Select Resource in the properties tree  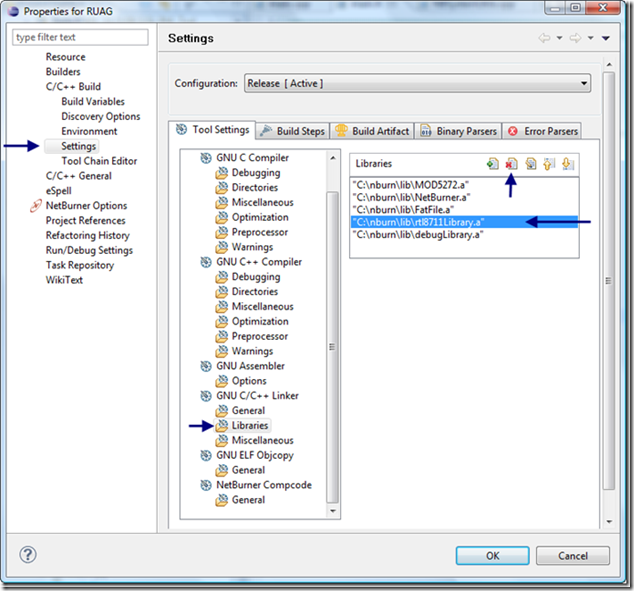coord(66,57)
